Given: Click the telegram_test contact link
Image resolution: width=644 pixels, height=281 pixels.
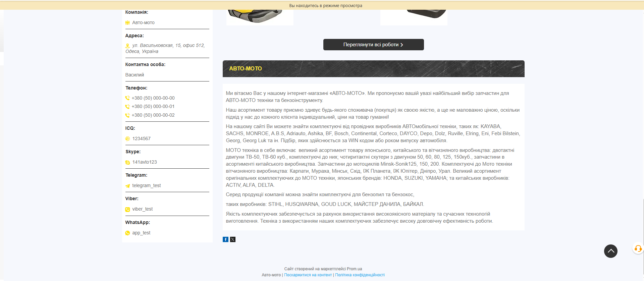Looking at the screenshot, I should [x=146, y=185].
